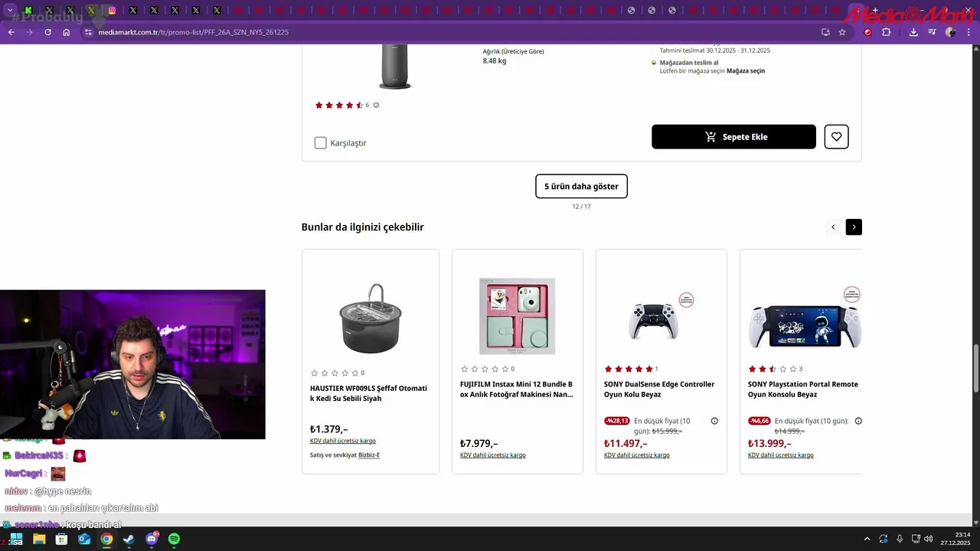Click the mediamarkt.com.tr address bar
Screen dimensions: 980x551
pyautogui.click(x=452, y=32)
